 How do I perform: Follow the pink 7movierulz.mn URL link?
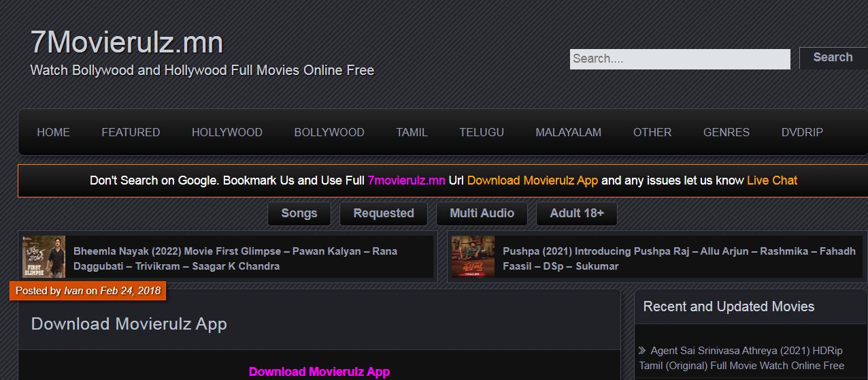(406, 180)
